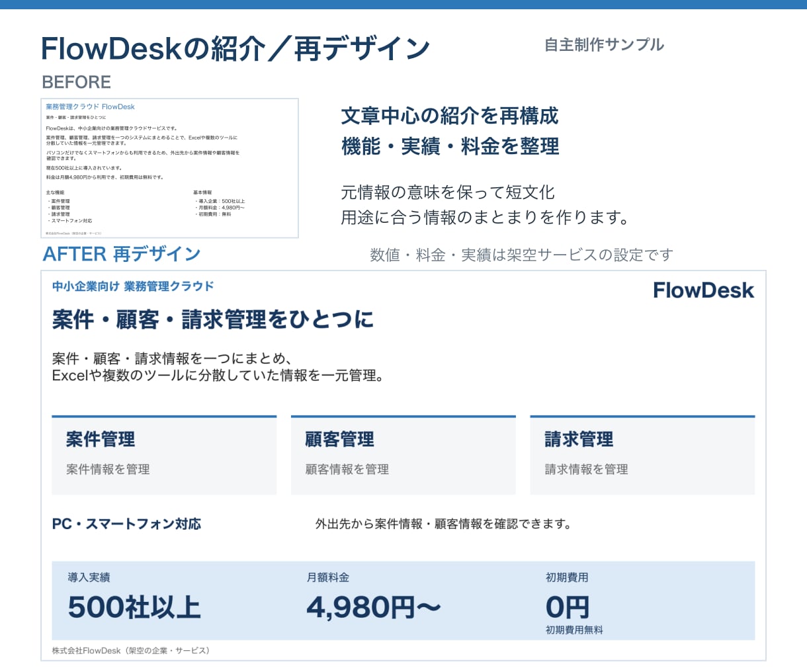Click the footer '株式会社FlowDesk（架空の企業・サービス）'
This screenshot has width=807, height=672.
pos(131,651)
